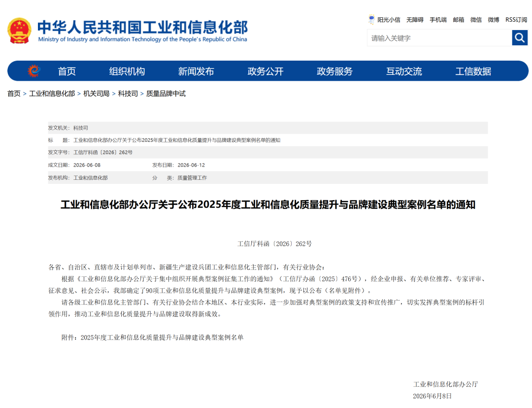
Task: Click the 邮箱 mail link
Action: (x=459, y=20)
